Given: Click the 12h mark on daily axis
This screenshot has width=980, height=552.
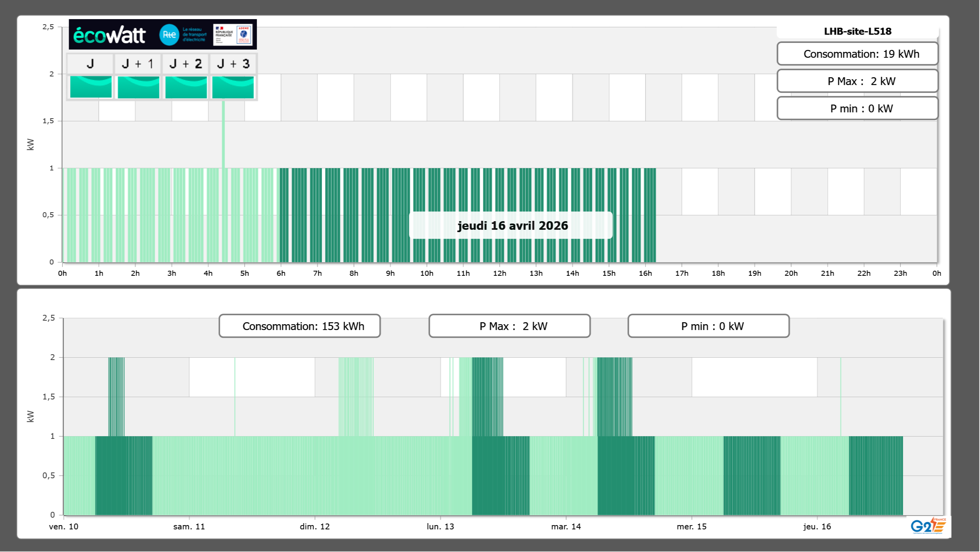Looking at the screenshot, I should point(500,273).
